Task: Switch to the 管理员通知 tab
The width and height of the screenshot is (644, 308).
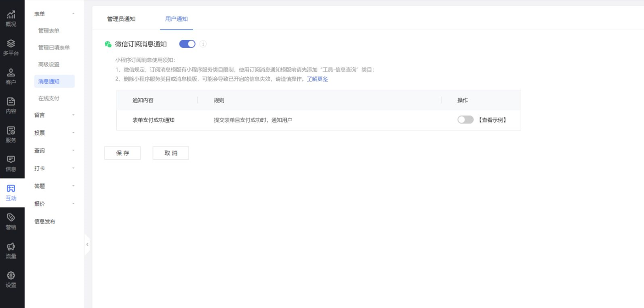Action: click(x=121, y=19)
